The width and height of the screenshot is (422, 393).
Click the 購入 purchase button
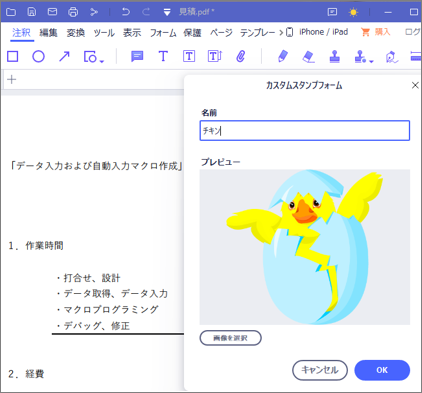(x=376, y=32)
